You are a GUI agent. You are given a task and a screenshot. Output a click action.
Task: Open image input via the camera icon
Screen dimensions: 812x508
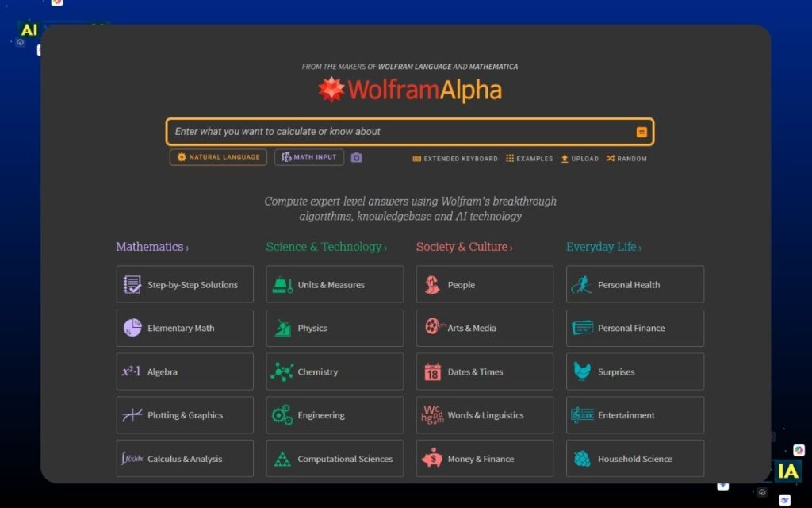tap(356, 157)
